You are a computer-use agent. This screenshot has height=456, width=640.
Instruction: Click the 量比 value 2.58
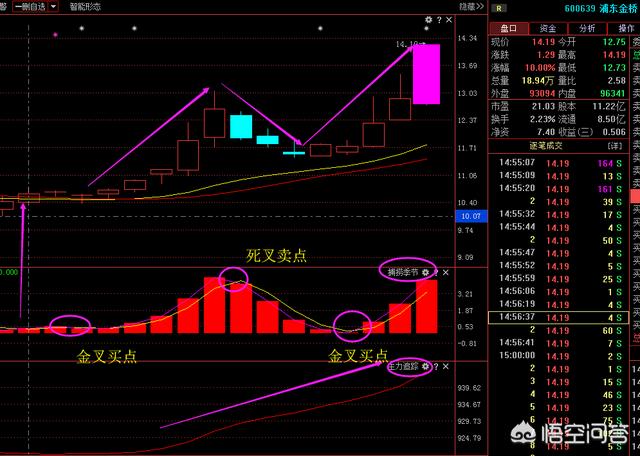[x=616, y=80]
